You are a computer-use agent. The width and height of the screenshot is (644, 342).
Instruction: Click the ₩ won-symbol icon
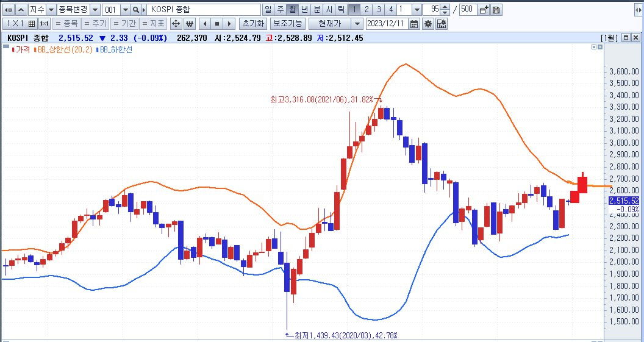(189, 24)
